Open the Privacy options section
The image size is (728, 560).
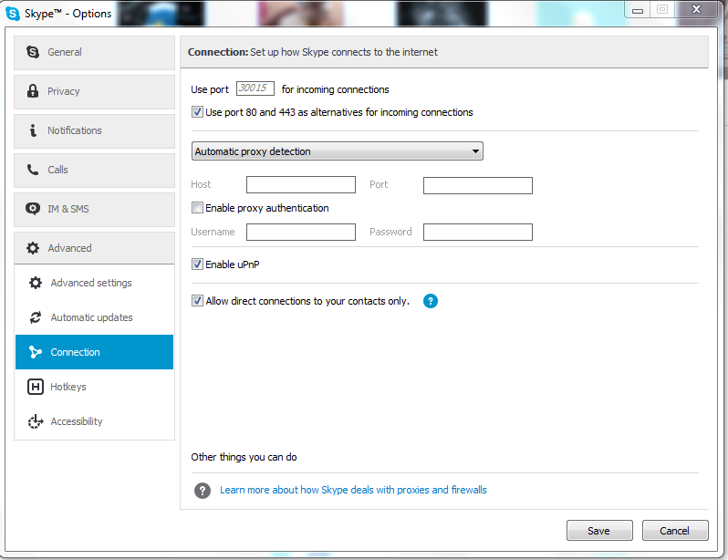(x=94, y=91)
